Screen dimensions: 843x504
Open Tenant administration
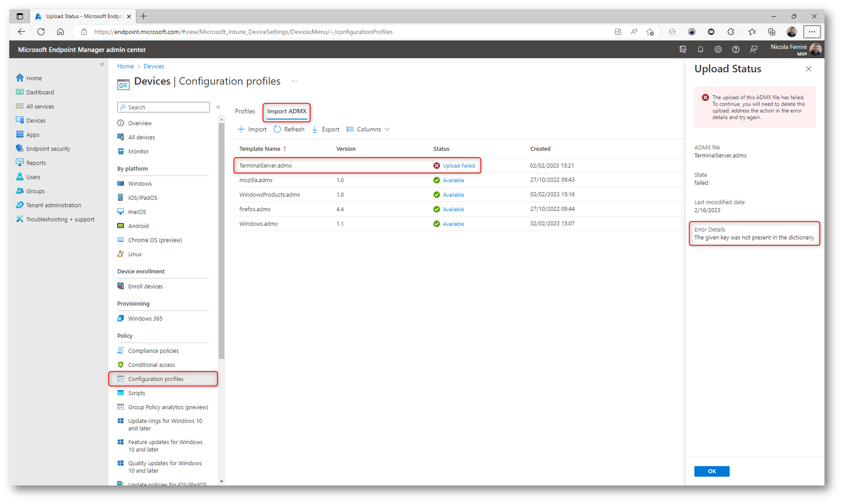coord(53,205)
